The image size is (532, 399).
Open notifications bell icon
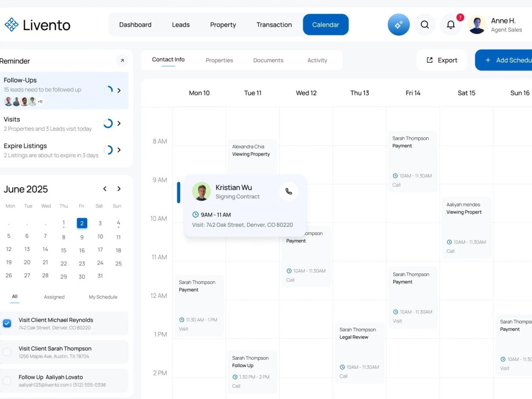[451, 25]
